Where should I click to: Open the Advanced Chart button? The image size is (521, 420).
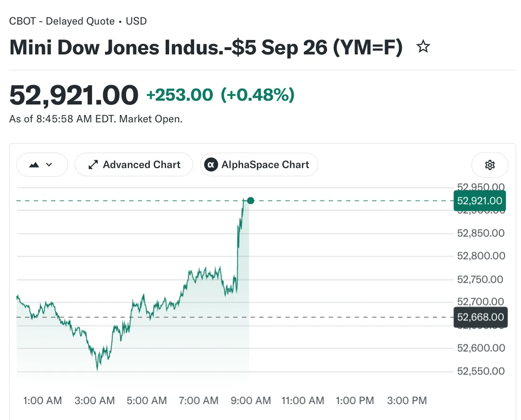click(x=134, y=165)
